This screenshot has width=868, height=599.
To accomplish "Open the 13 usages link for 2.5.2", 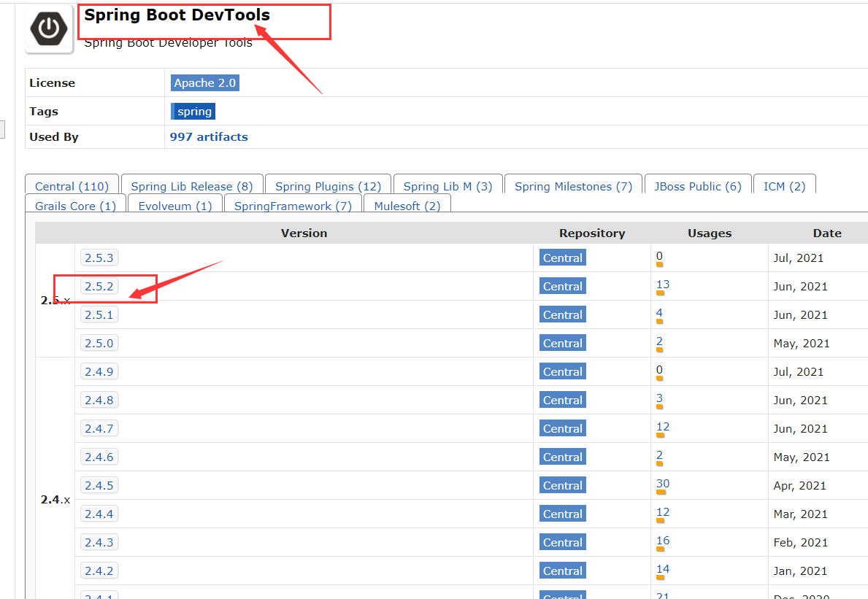I will (663, 285).
